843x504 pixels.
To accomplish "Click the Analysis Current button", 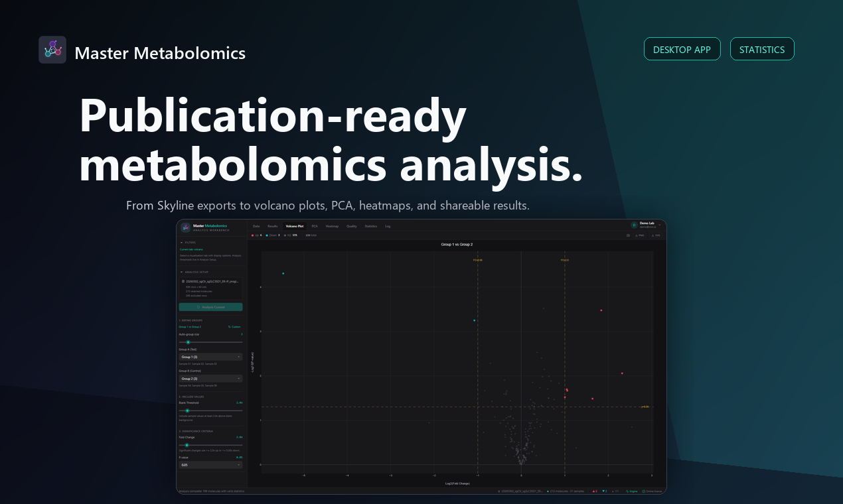I will 210,307.
